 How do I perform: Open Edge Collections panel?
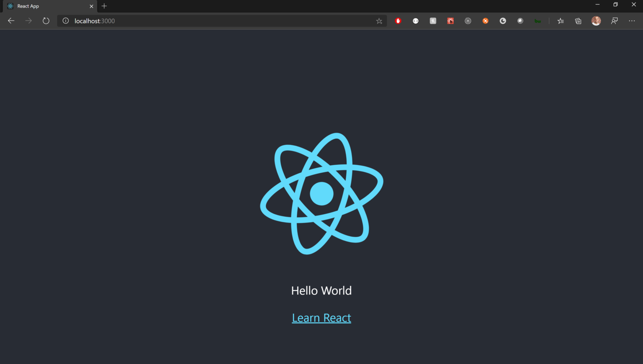578,21
